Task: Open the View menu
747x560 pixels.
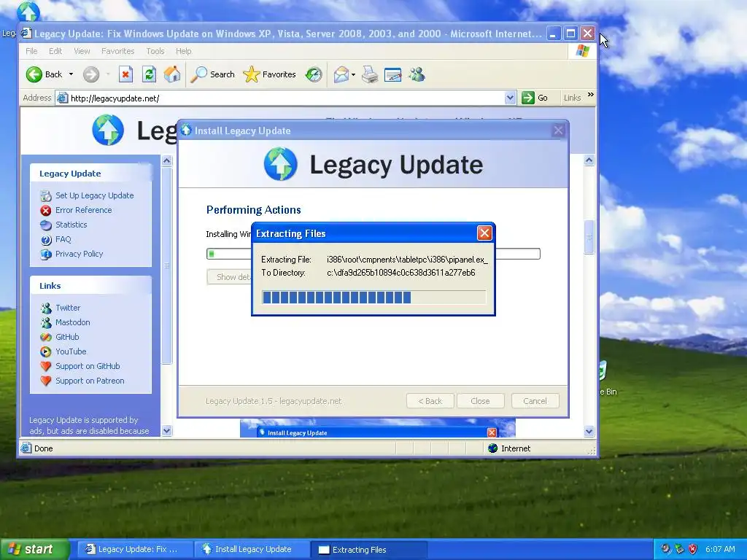Action: pos(82,51)
